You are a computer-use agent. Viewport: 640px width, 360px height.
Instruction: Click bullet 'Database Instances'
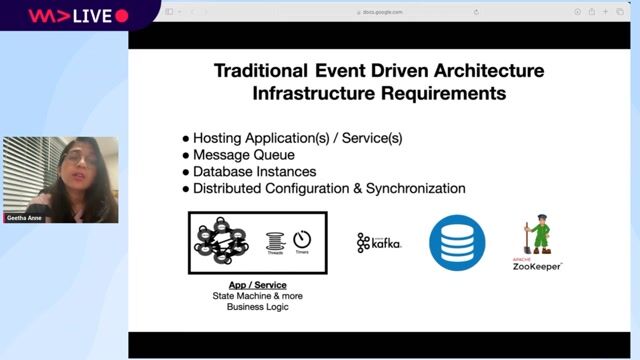[249, 171]
